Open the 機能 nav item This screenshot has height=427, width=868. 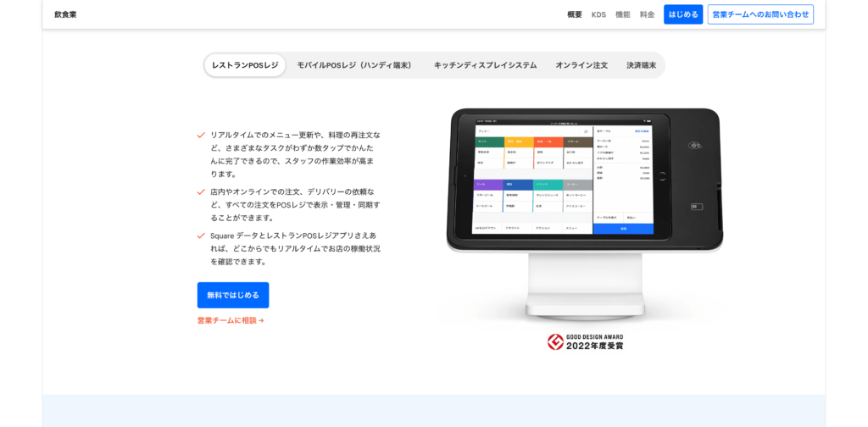623,14
